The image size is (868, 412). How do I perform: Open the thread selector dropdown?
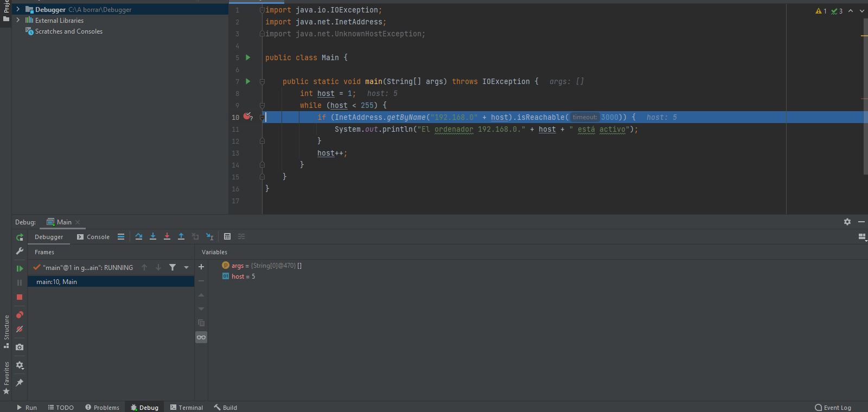(x=186, y=267)
